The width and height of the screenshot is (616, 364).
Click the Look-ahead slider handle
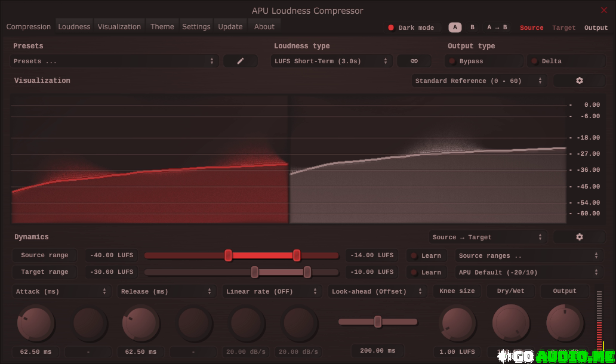click(x=378, y=322)
